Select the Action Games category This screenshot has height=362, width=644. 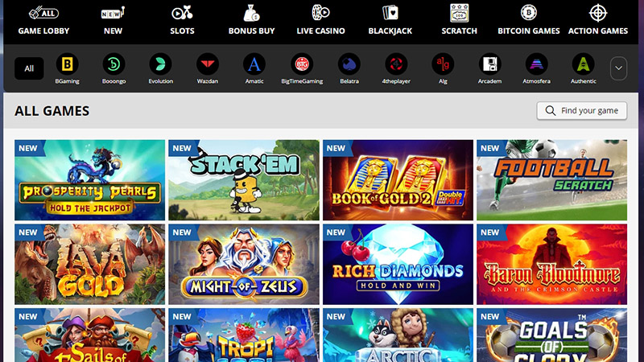click(x=598, y=21)
